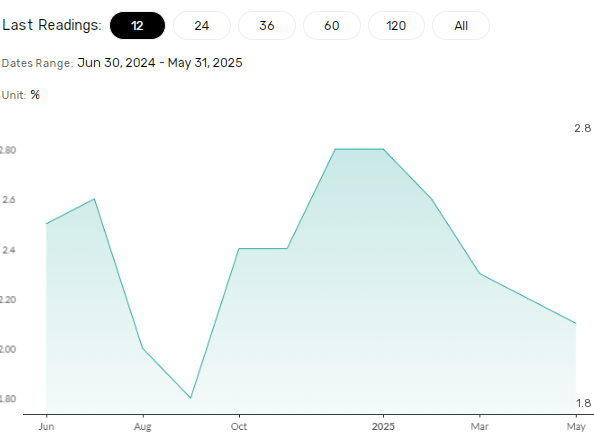Select the 12 last readings option
This screenshot has width=594, height=434.
pos(137,25)
